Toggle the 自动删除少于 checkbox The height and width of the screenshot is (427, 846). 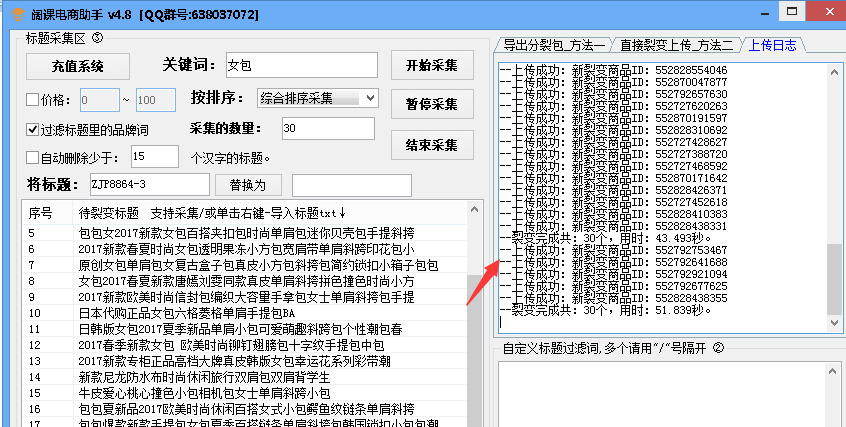[32, 157]
